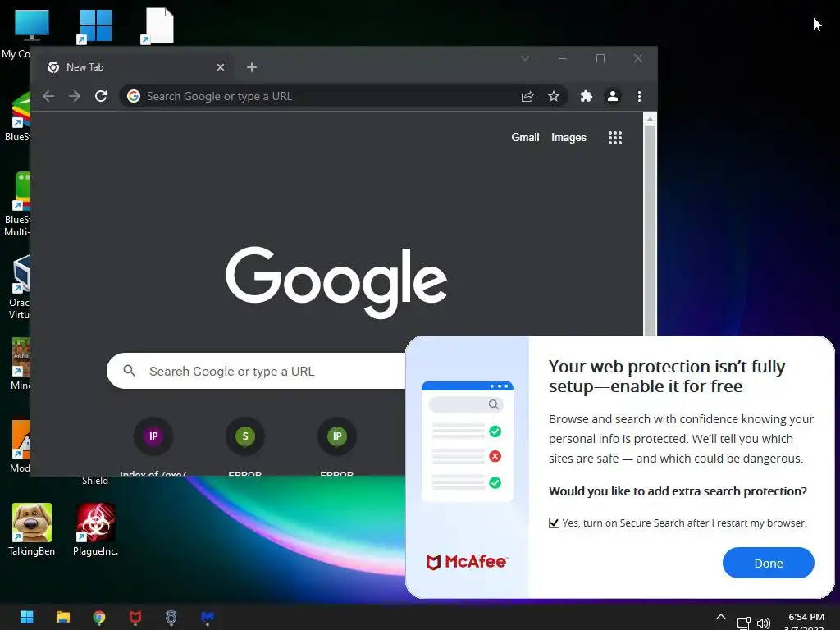Click the McAfee logo in the popup
The height and width of the screenshot is (630, 840).
[466, 561]
